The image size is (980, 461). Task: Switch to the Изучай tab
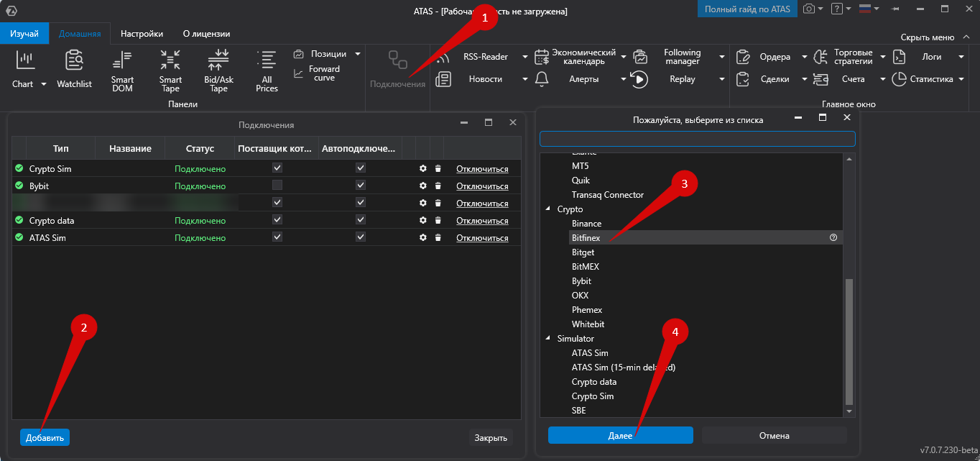[x=24, y=34]
